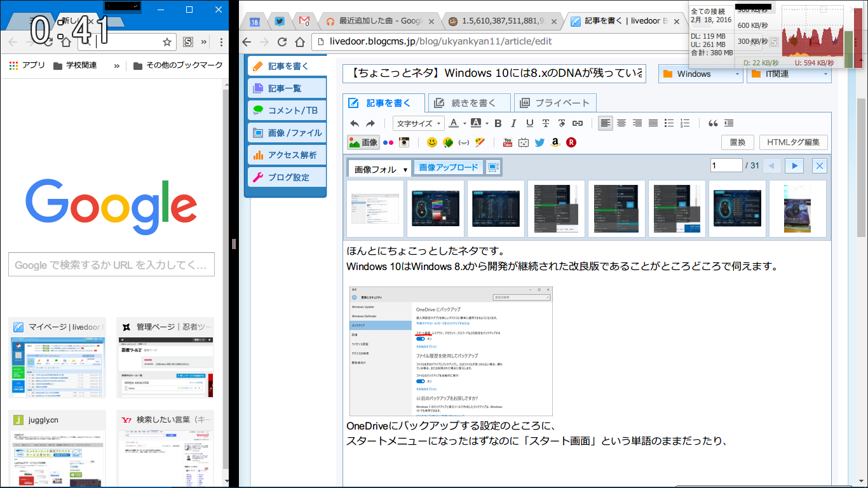Switch to the プライベート tab

click(555, 103)
